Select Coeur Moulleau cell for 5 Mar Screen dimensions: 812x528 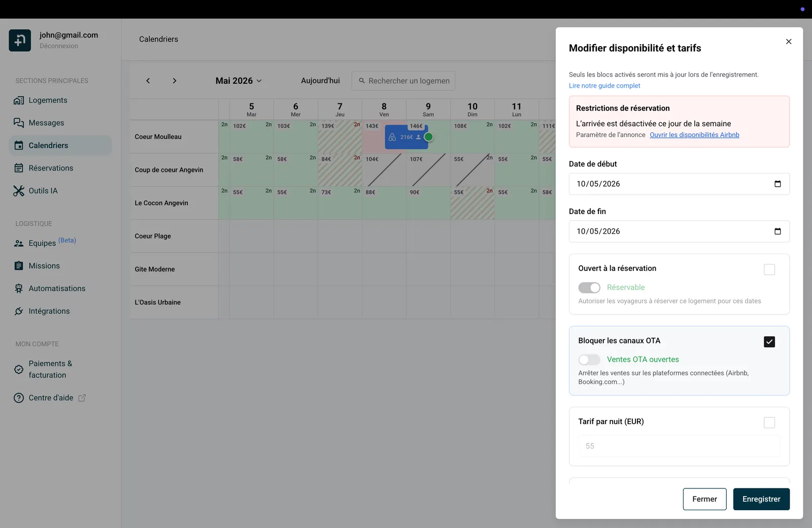(x=252, y=137)
